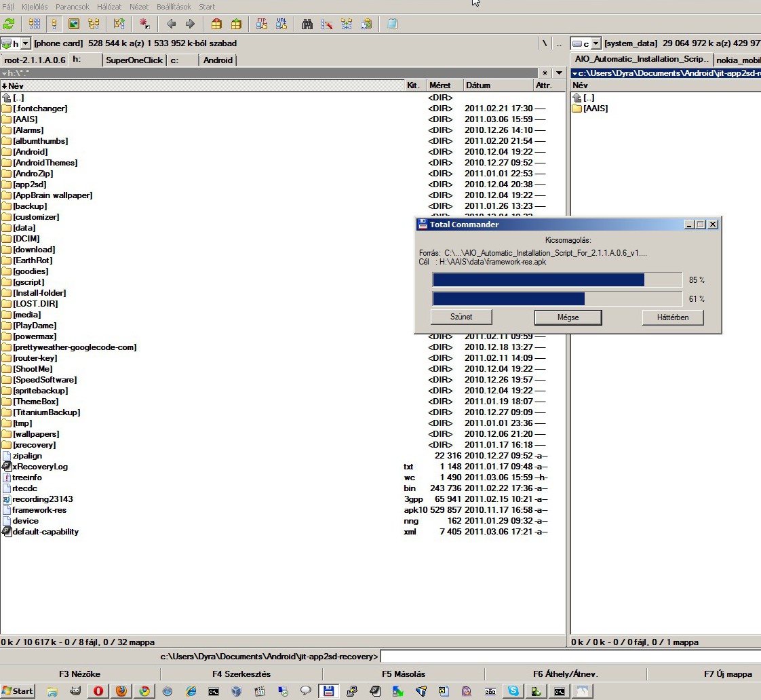
Task: Click the green Reread source refresh icon
Action: point(9,24)
